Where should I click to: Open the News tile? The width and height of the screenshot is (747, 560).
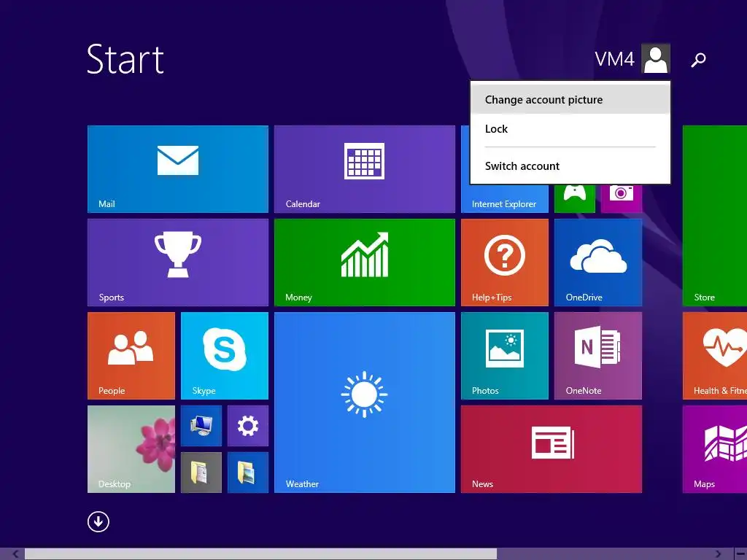551,449
